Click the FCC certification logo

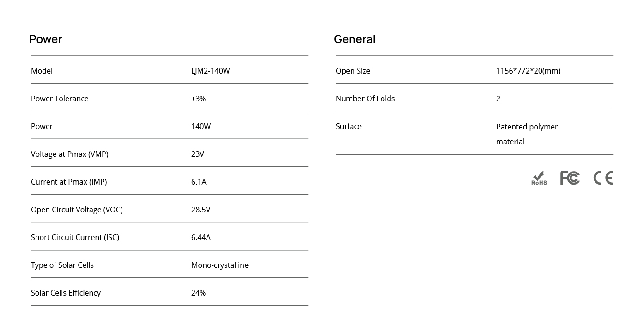570,178
